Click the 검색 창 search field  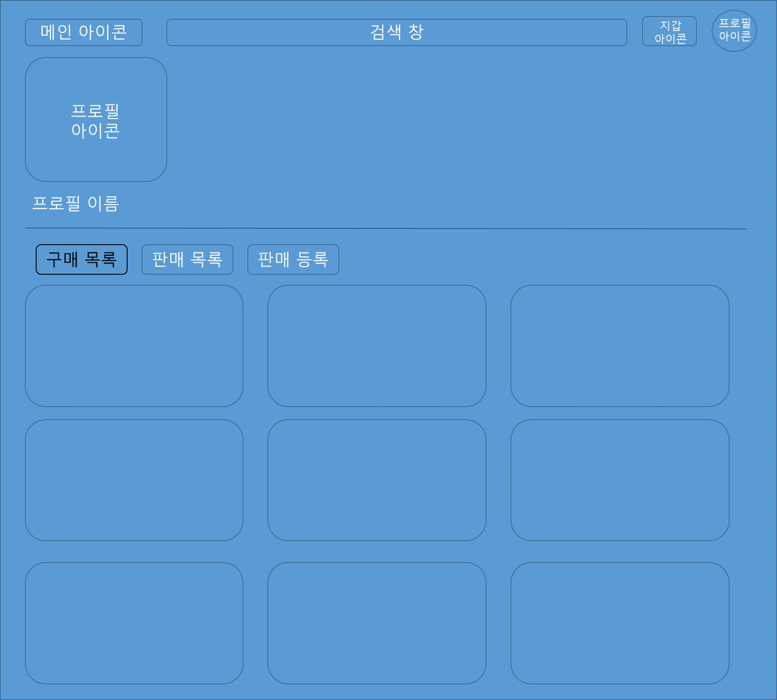(x=397, y=32)
